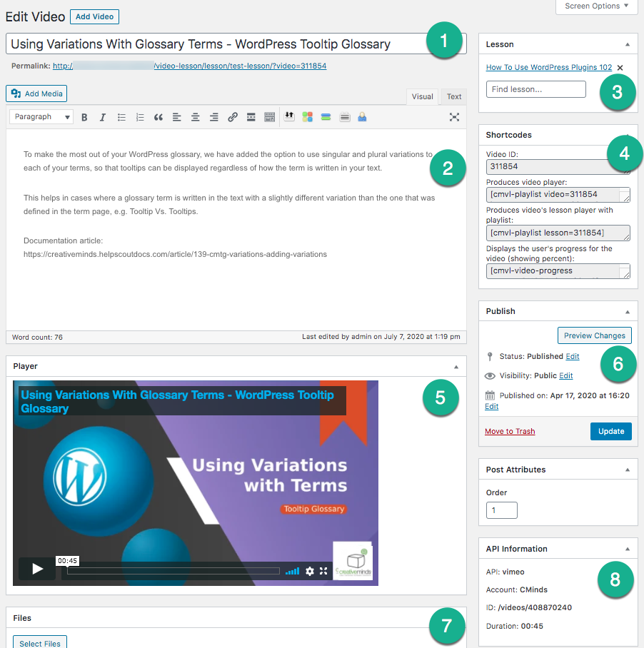
Task: Open Screen Options dropdown
Action: click(x=596, y=6)
